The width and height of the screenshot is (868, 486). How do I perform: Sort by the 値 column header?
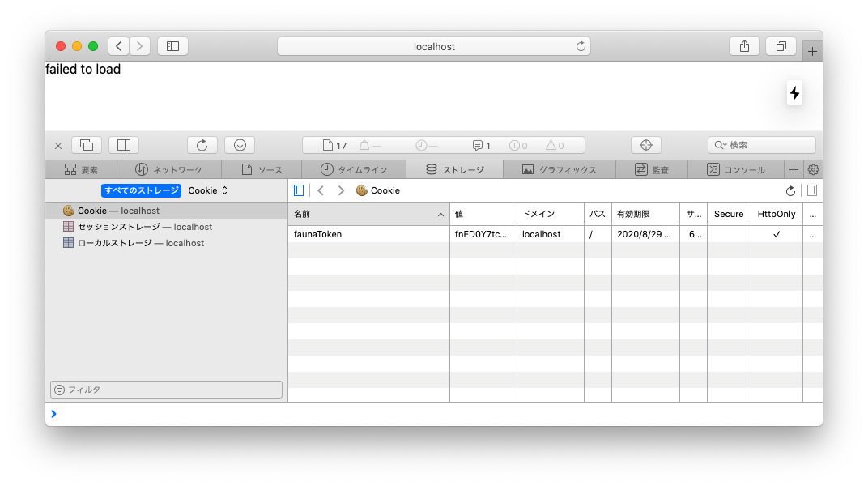(x=483, y=214)
